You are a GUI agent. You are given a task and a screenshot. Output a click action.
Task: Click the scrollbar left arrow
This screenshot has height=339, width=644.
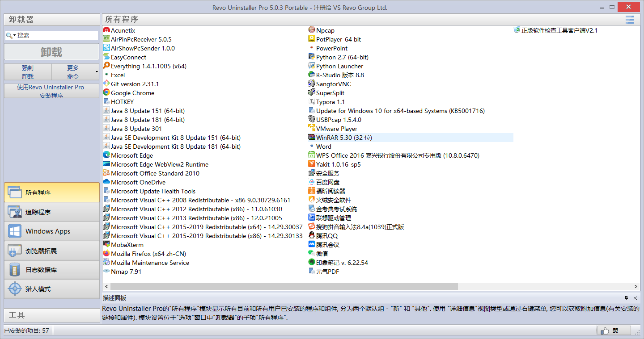point(106,286)
